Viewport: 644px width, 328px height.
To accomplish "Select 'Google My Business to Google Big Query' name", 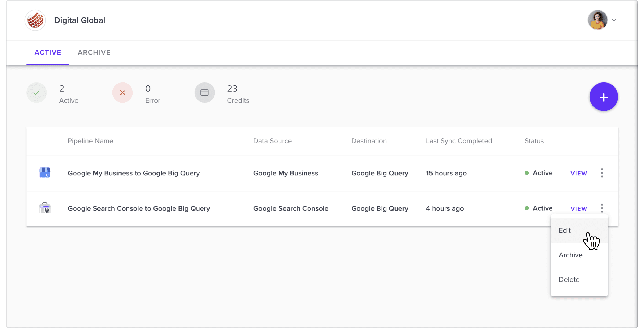I will [x=134, y=173].
